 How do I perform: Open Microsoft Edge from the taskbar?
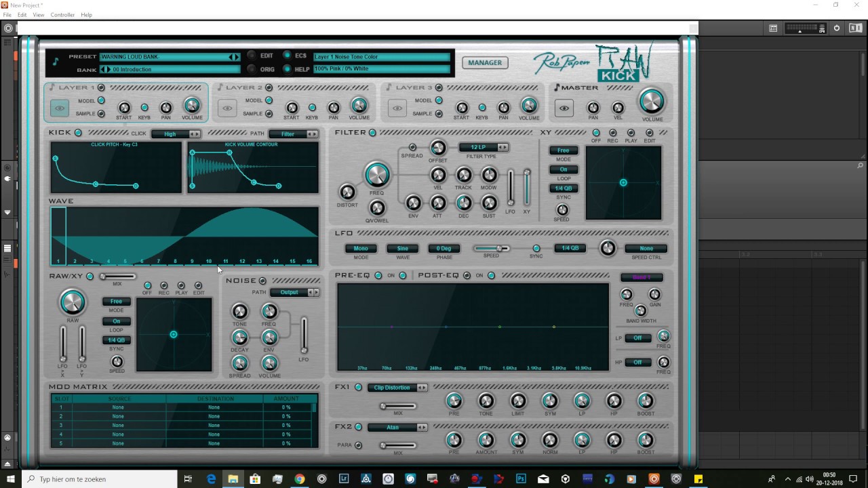click(211, 479)
